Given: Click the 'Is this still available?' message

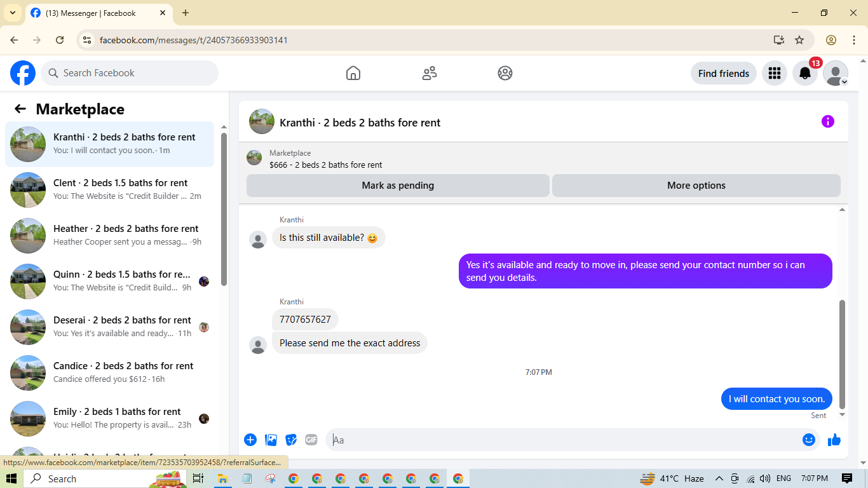Looking at the screenshot, I should point(329,238).
